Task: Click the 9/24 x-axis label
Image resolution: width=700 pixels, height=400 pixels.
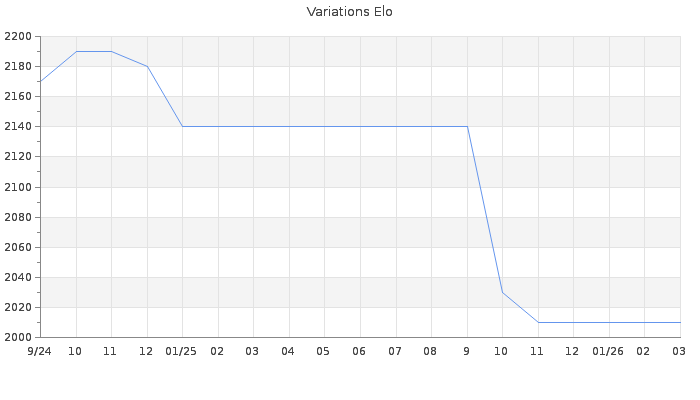Action: click(39, 351)
